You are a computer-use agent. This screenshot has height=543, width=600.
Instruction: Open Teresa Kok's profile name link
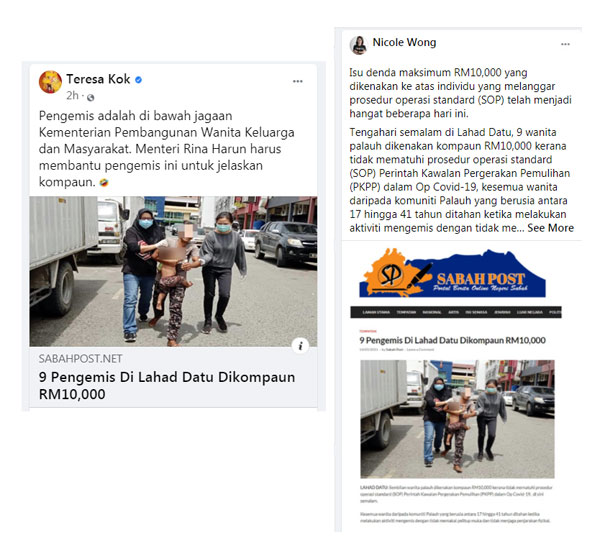98,79
